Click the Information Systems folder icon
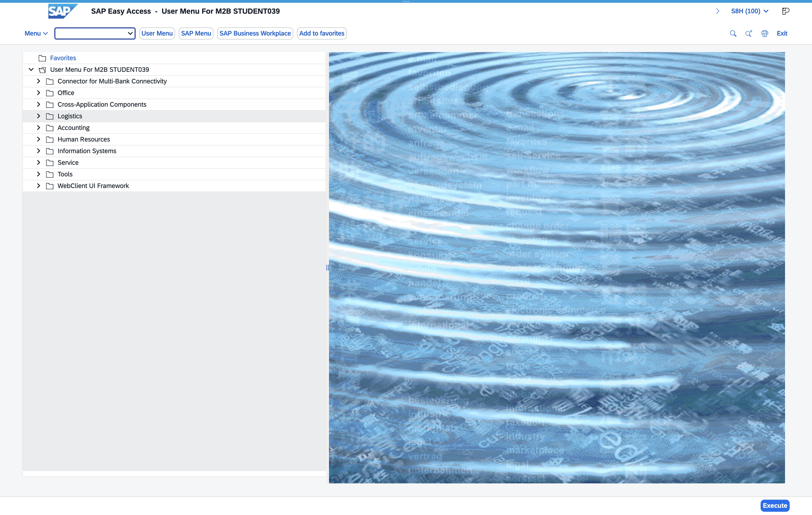This screenshot has width=812, height=515. click(x=50, y=151)
